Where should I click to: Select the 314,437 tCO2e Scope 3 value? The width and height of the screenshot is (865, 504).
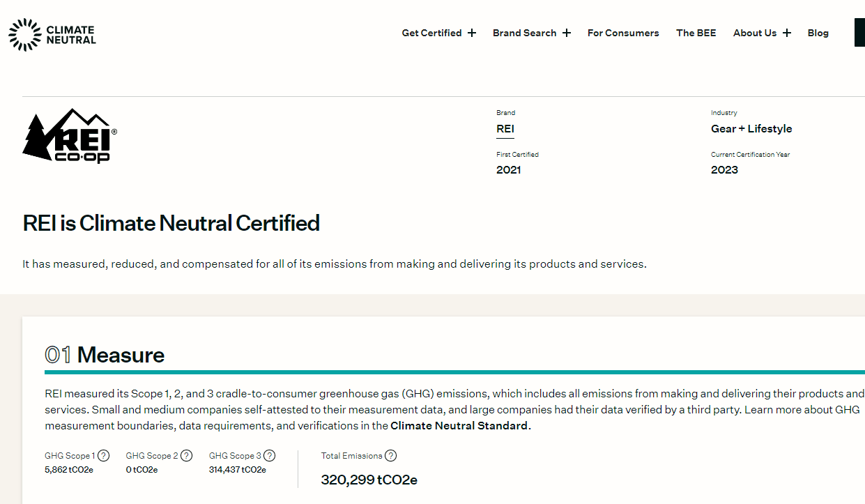point(238,470)
